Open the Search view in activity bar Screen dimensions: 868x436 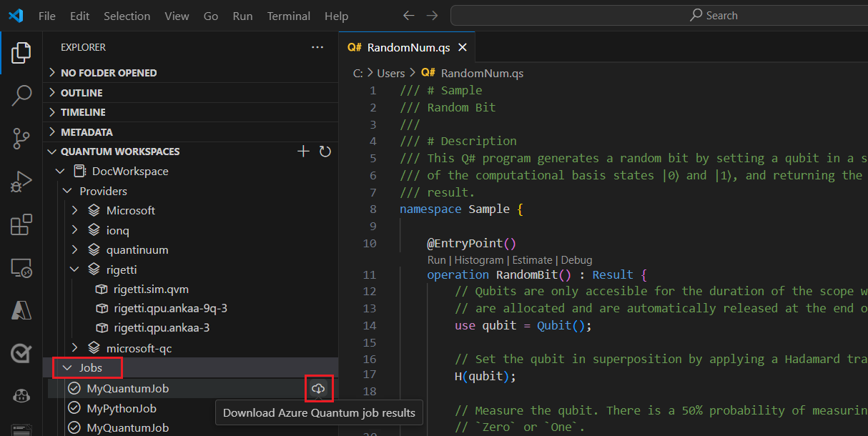[x=21, y=95]
